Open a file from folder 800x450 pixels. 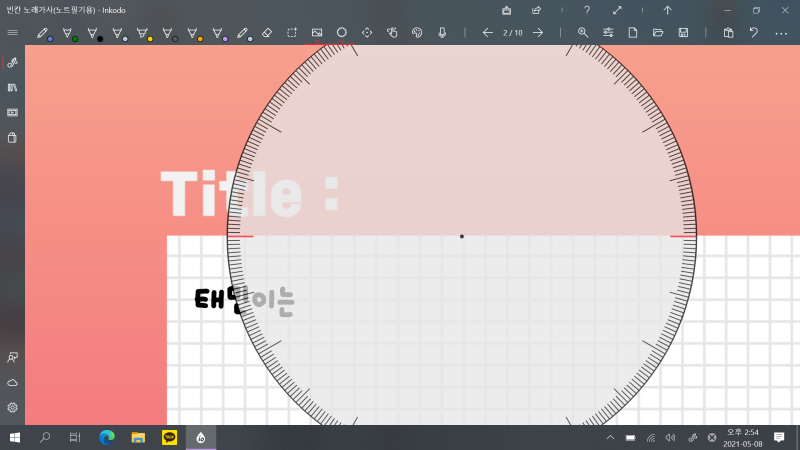coord(658,33)
